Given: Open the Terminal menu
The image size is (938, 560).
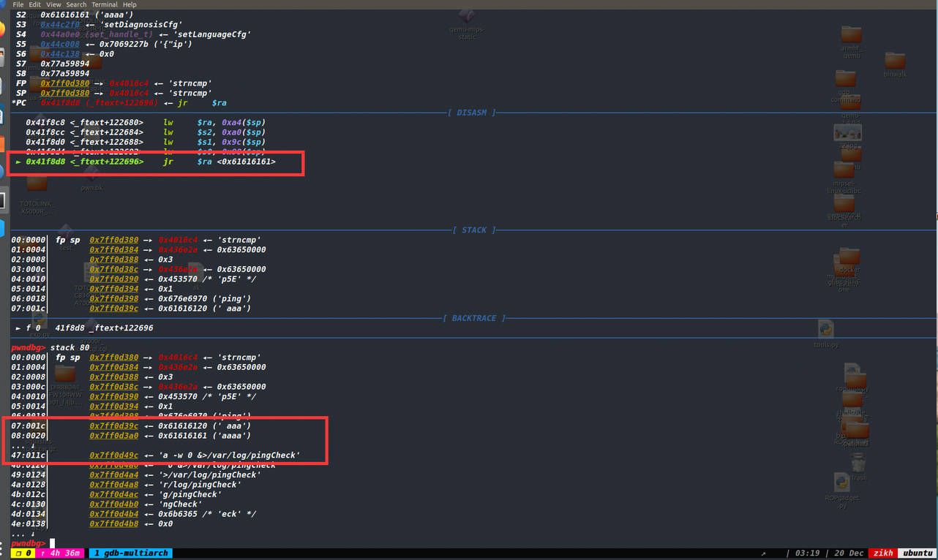Looking at the screenshot, I should tap(105, 4).
